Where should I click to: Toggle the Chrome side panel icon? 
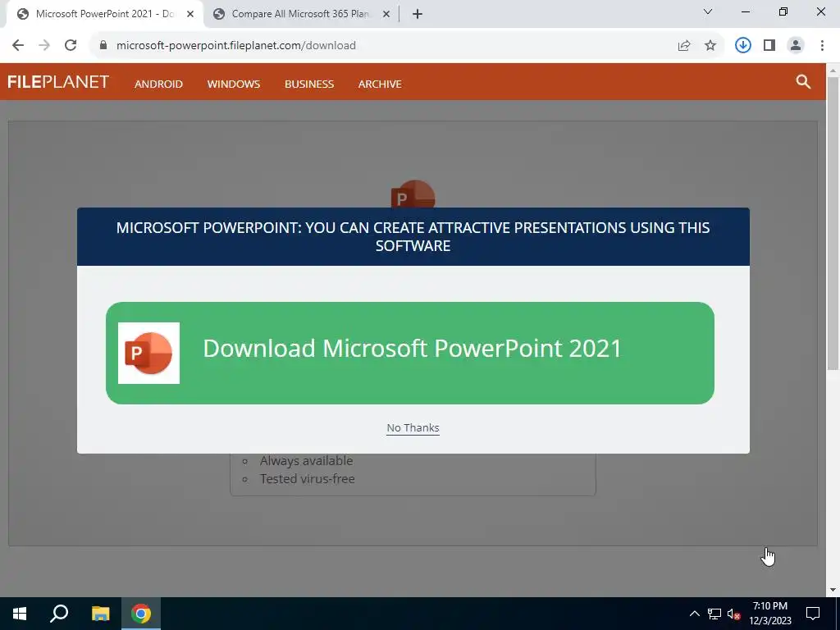(x=769, y=45)
